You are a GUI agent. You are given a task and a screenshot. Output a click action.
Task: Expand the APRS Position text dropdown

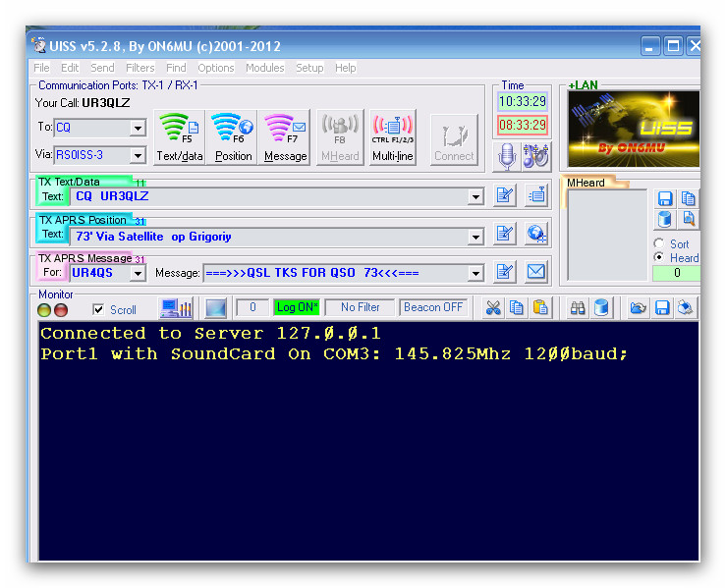(x=475, y=237)
